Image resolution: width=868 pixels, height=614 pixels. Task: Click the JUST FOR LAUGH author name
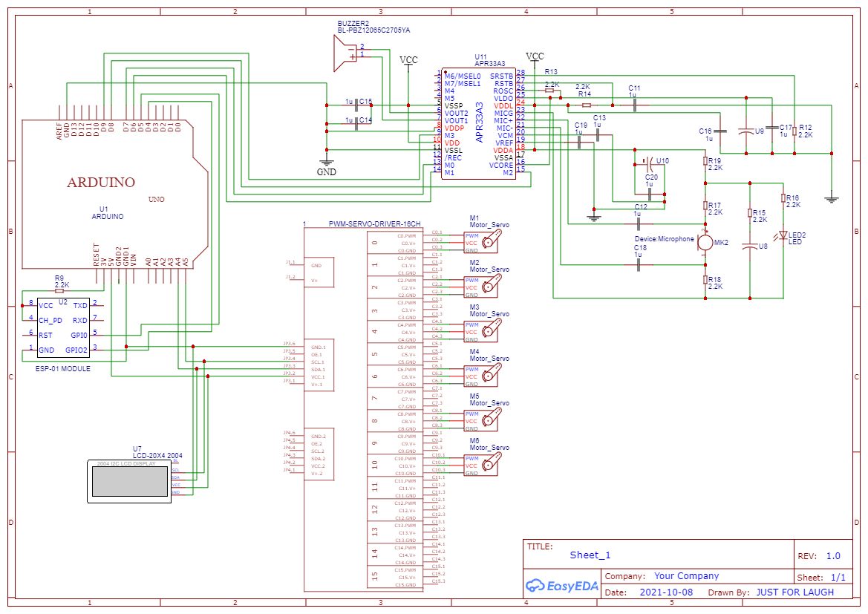795,592
